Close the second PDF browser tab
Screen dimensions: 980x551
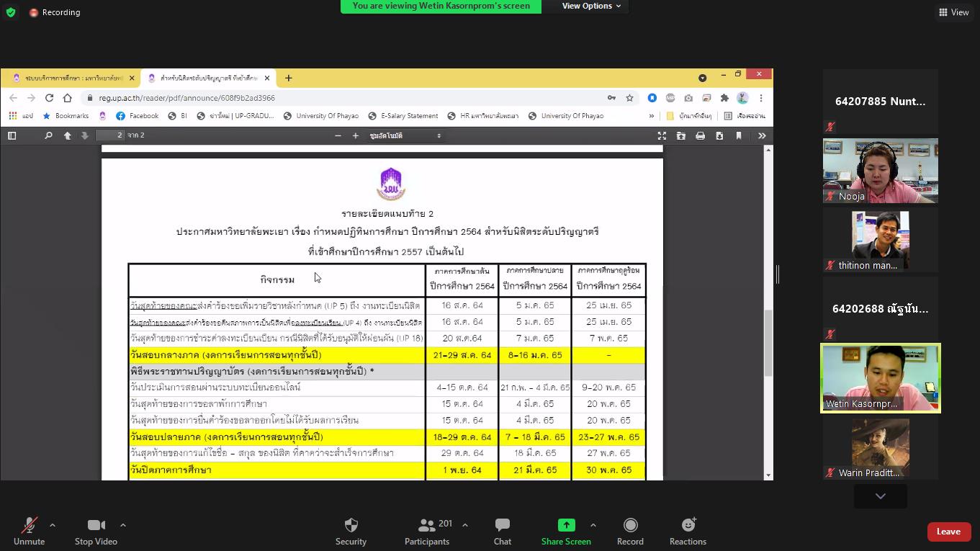[x=267, y=78]
